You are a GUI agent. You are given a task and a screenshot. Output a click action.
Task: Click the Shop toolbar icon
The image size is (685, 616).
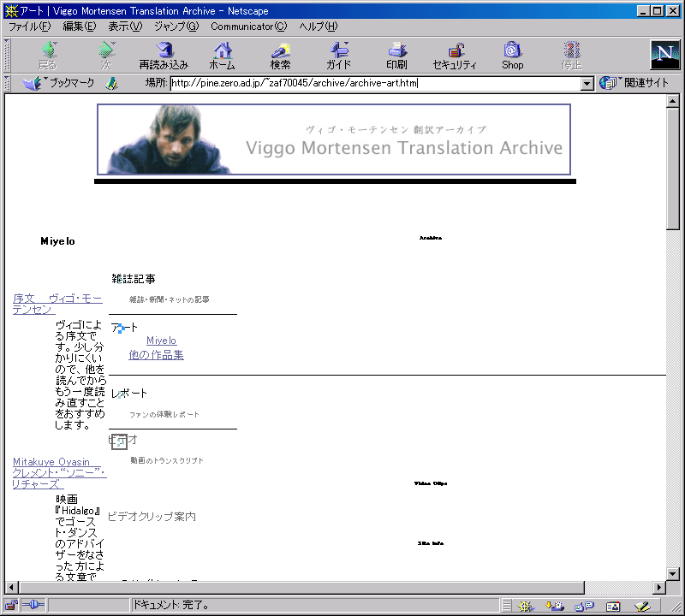pos(512,56)
